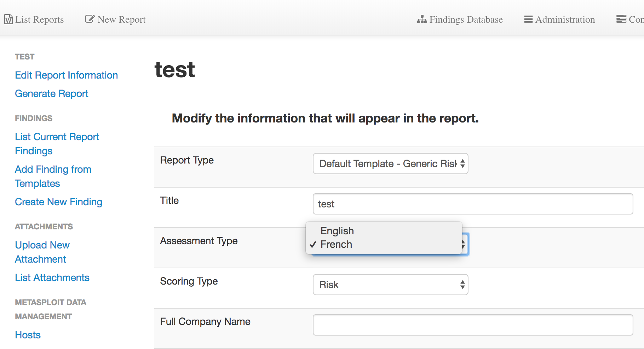Screen dimensions: 644x349
Task: Click the rightmost server-stack icon in the navbar
Action: click(x=621, y=19)
